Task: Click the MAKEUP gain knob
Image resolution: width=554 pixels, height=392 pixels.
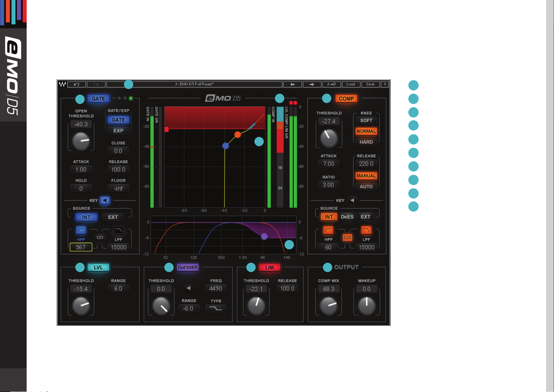Action: click(x=367, y=306)
